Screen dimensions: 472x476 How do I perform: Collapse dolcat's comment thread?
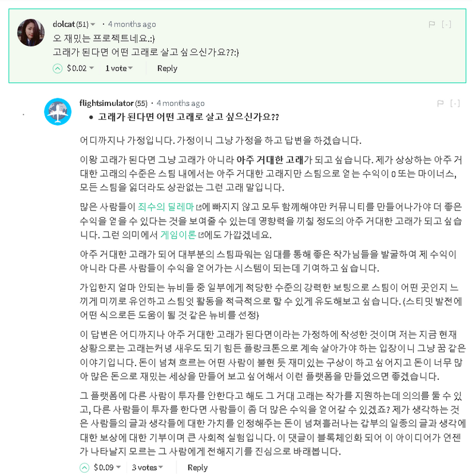tap(446, 24)
